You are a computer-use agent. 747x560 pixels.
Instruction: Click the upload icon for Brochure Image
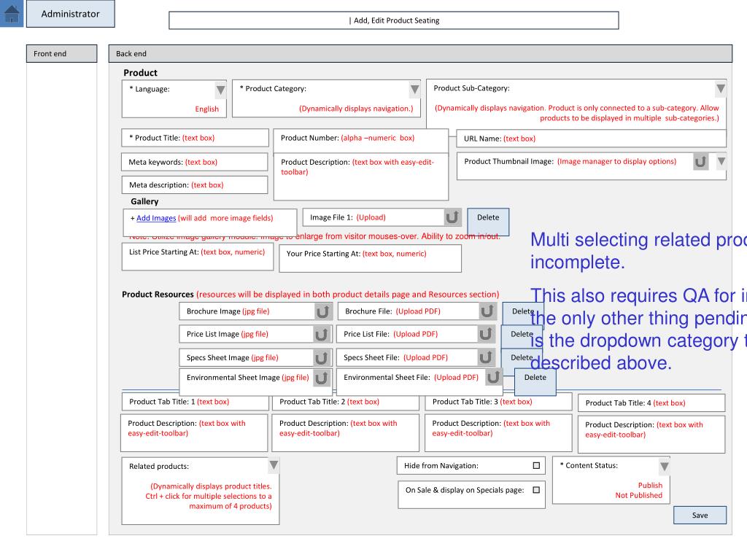tap(323, 311)
